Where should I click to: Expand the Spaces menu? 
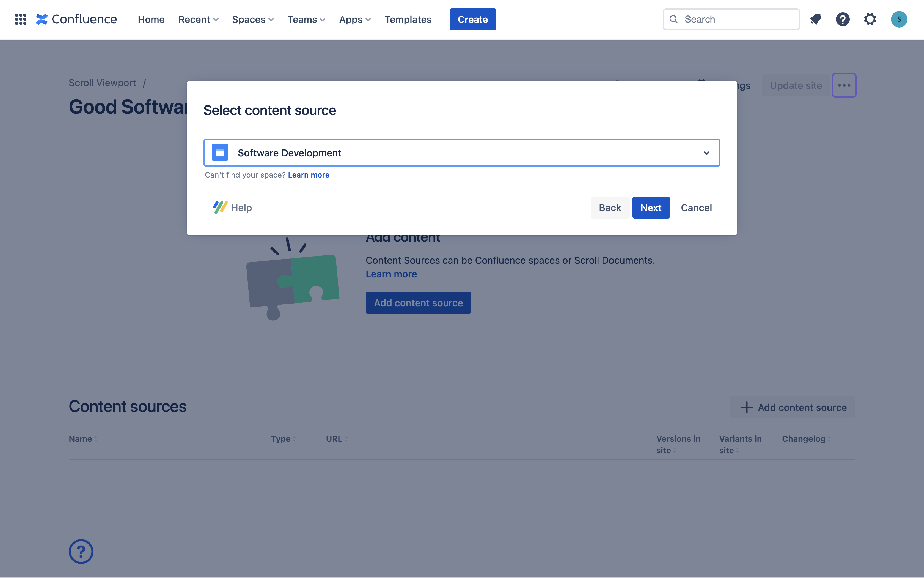(x=253, y=19)
